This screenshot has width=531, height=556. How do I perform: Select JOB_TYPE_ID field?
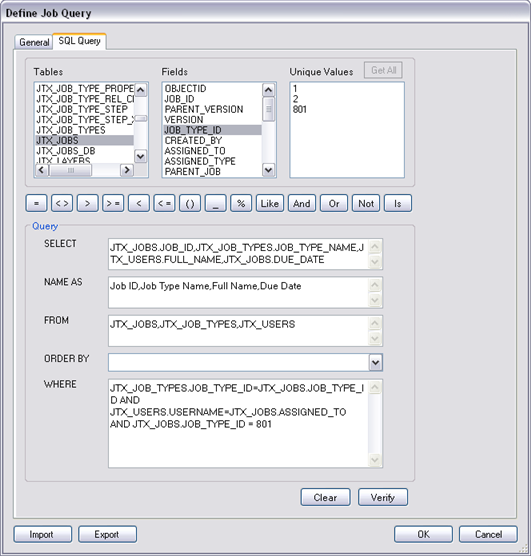pyautogui.click(x=212, y=130)
